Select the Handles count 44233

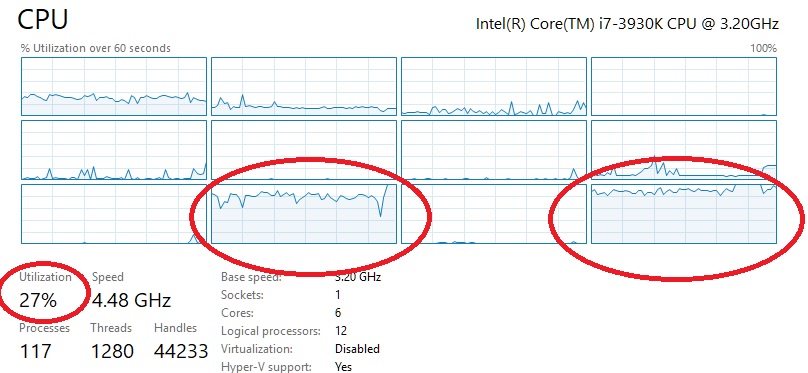point(181,351)
